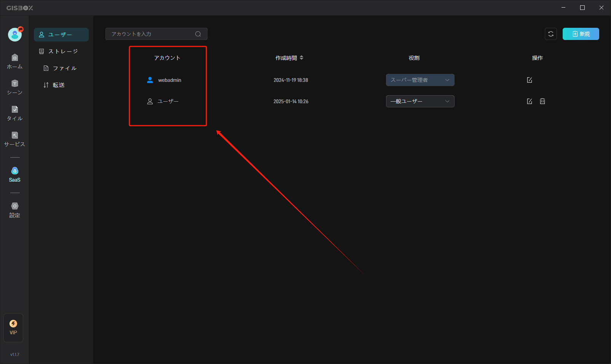Image resolution: width=611 pixels, height=364 pixels.
Task: Click the アカウント column header
Action: 167,58
